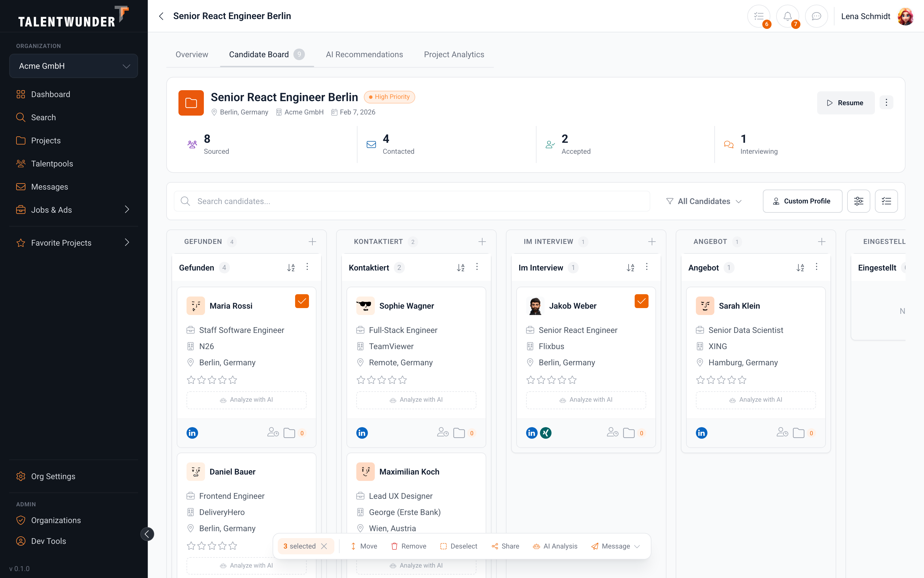Screen dimensions: 924x578
Task: Sort the Gefunden list alphabetically
Action: [291, 268]
